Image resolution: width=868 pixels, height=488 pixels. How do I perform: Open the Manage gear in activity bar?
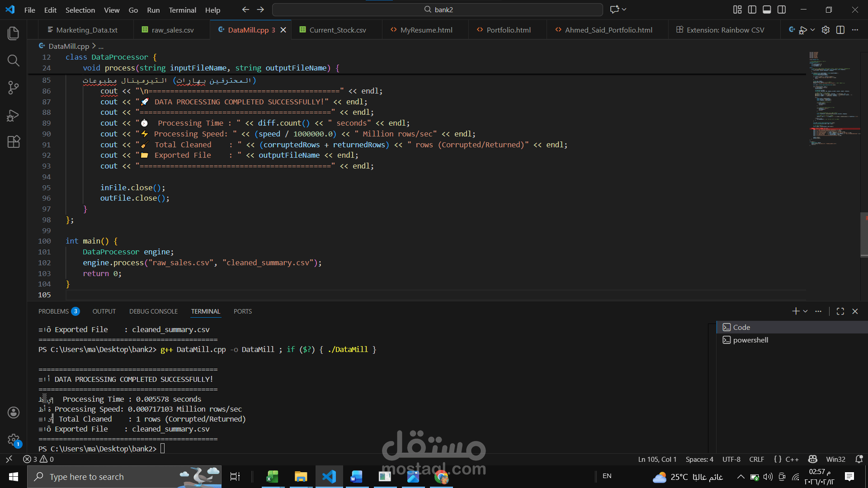14,439
